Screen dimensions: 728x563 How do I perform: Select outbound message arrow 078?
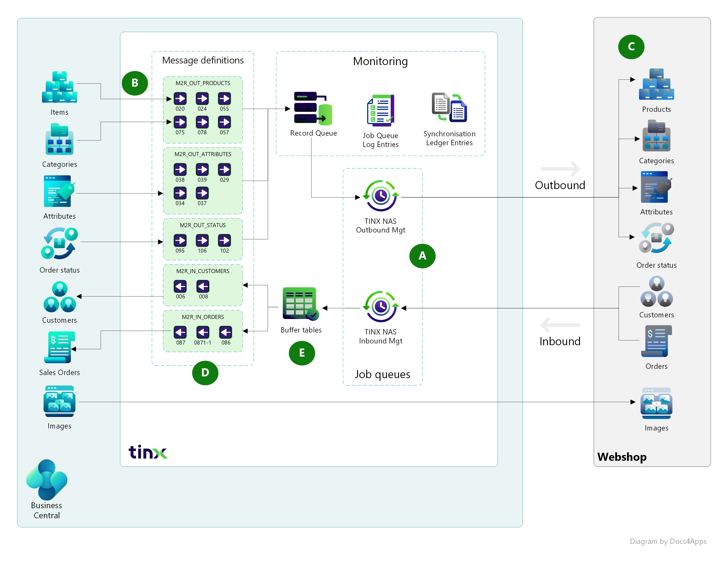pos(202,122)
